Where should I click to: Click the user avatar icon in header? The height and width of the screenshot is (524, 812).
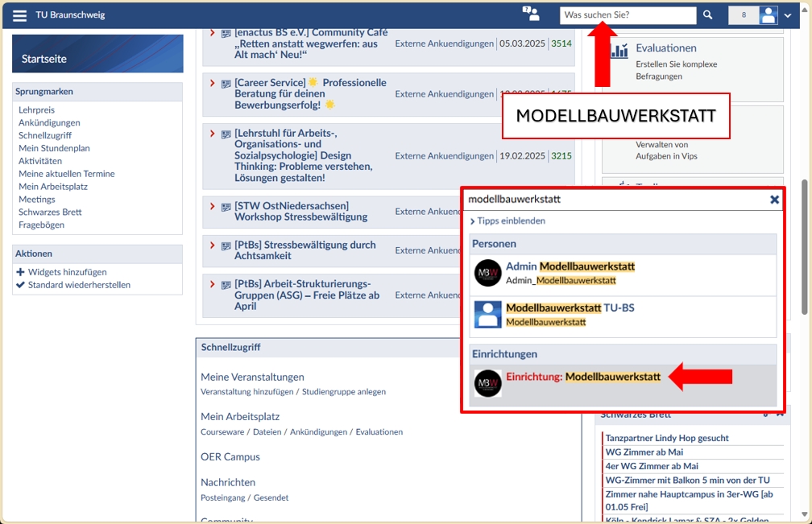click(768, 15)
